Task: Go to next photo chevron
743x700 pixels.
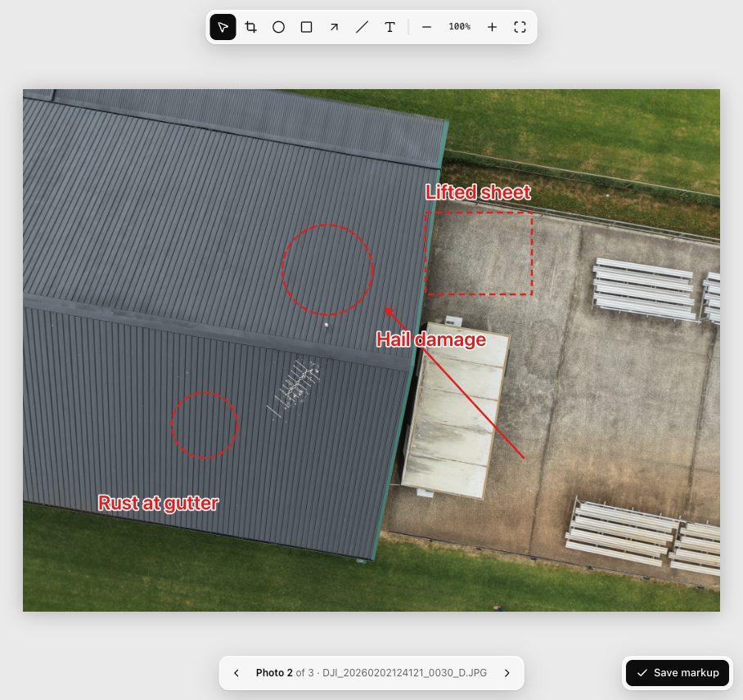Action: (507, 673)
